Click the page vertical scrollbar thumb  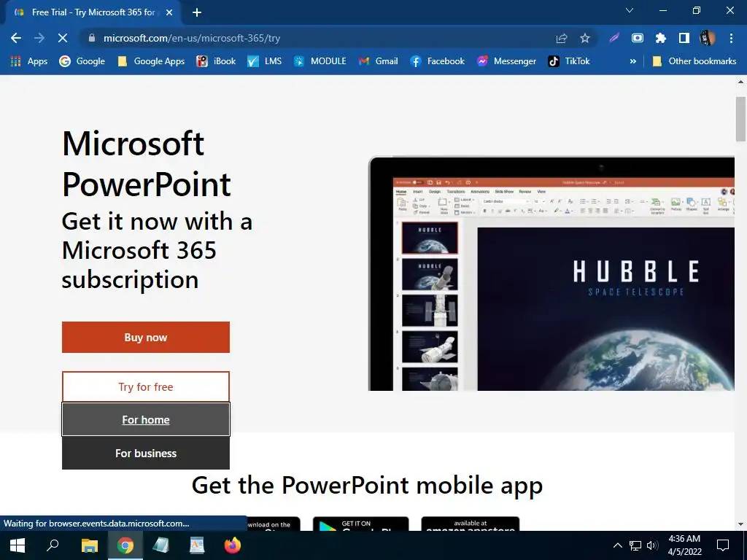tap(740, 119)
